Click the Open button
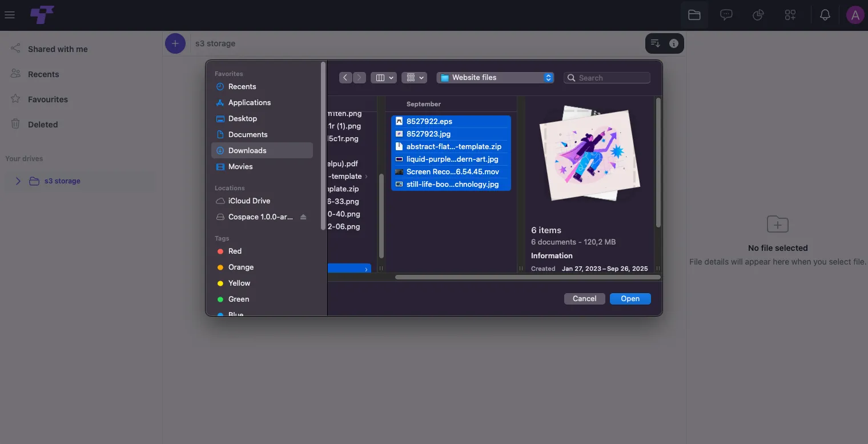868x444 pixels. (630, 298)
